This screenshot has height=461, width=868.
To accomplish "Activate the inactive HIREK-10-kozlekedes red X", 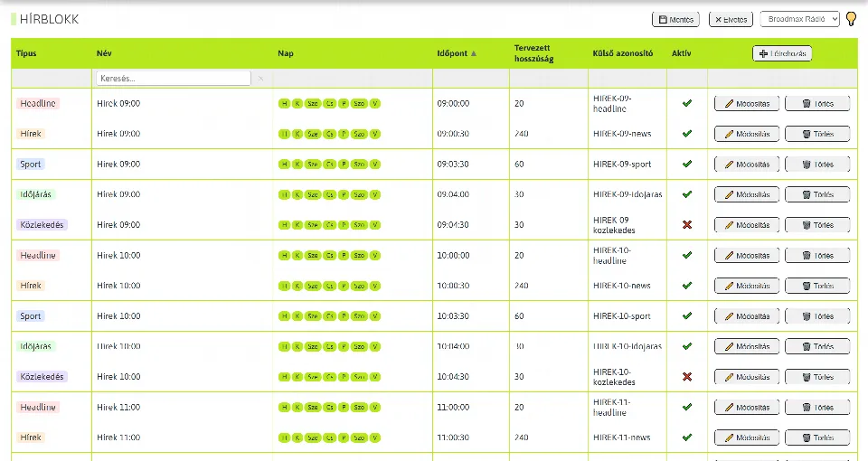I will point(687,377).
